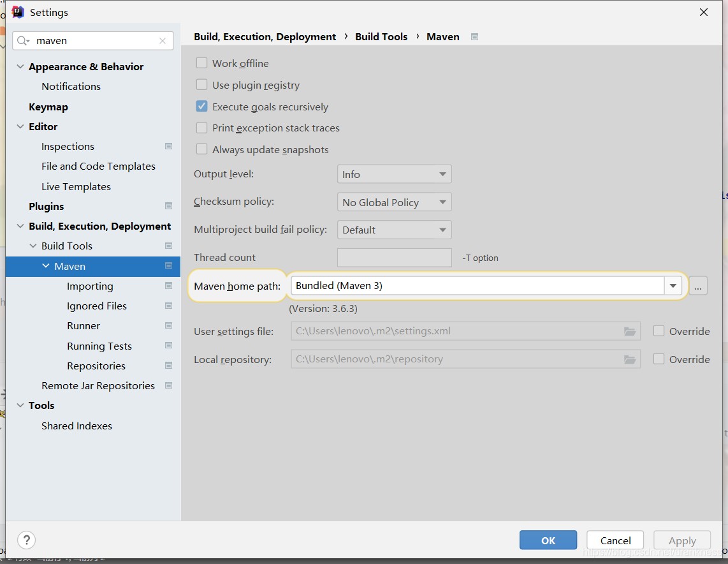Click the project settings icon beside Inspections

[168, 146]
